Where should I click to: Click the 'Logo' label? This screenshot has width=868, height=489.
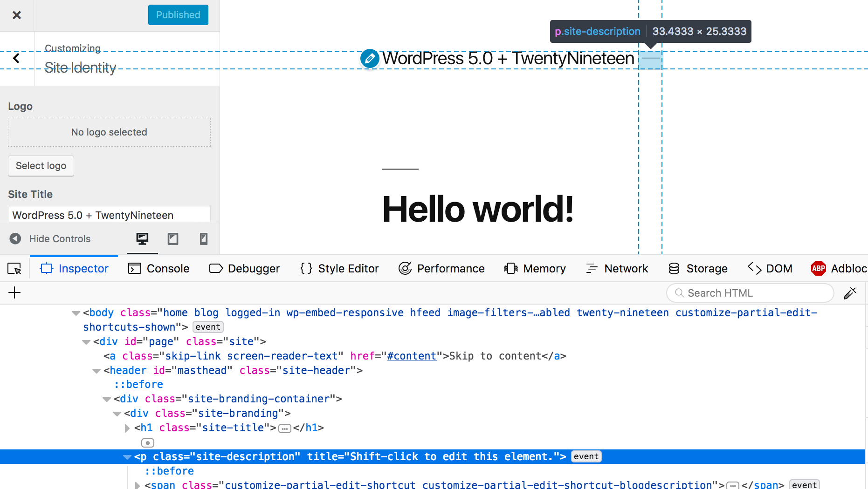[x=20, y=106]
